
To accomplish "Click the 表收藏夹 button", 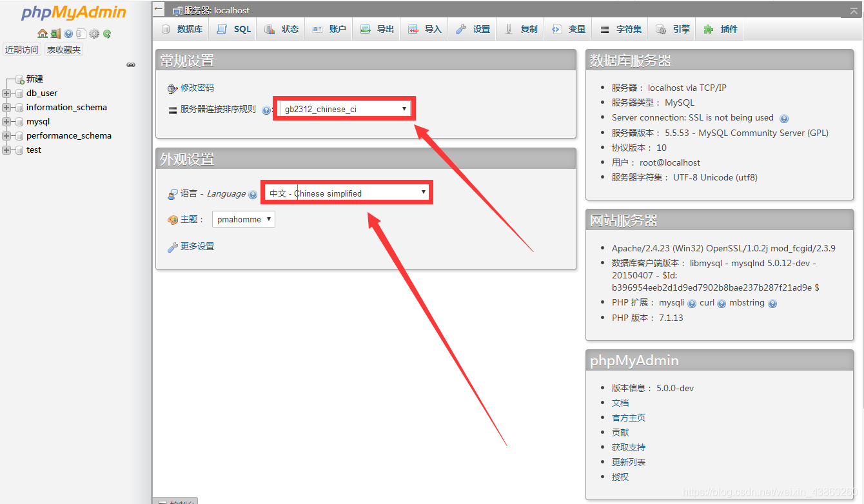I will [x=64, y=50].
